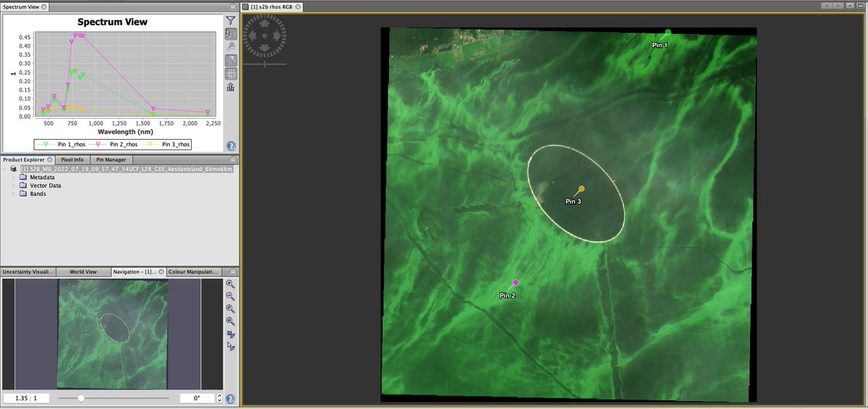Expand the Metadata folder
Viewport: 868px width, 409px height.
(13, 177)
